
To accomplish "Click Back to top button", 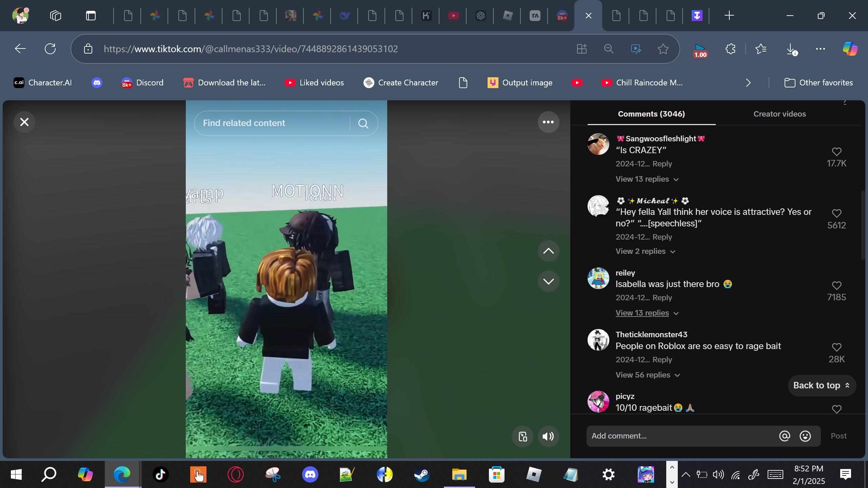I will click(821, 385).
